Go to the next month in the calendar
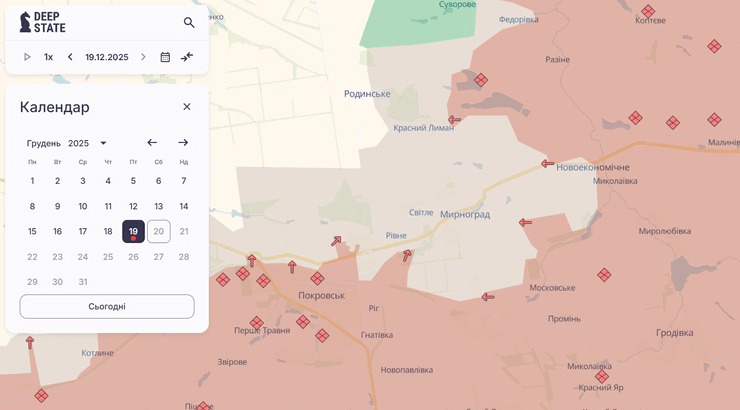740x410 pixels. (x=183, y=143)
